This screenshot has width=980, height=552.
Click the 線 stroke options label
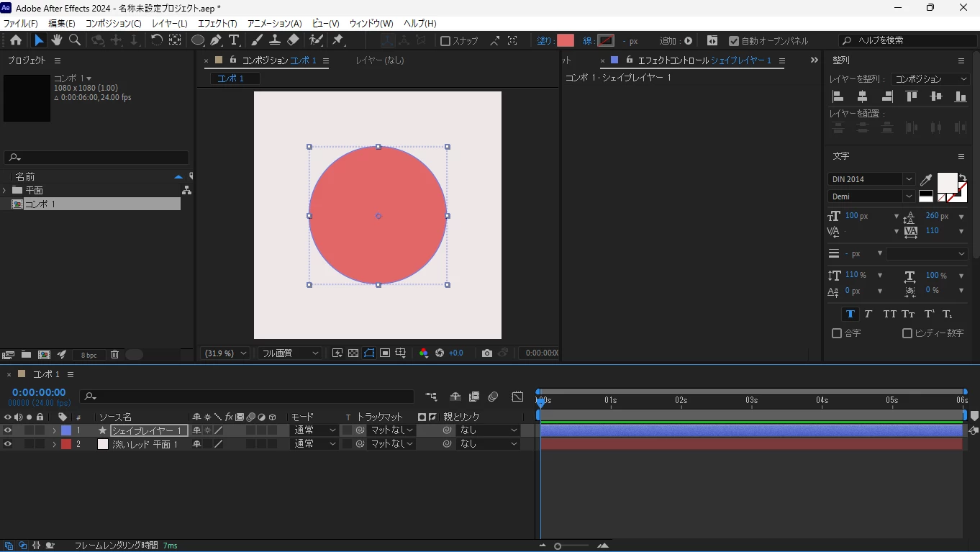coord(587,41)
